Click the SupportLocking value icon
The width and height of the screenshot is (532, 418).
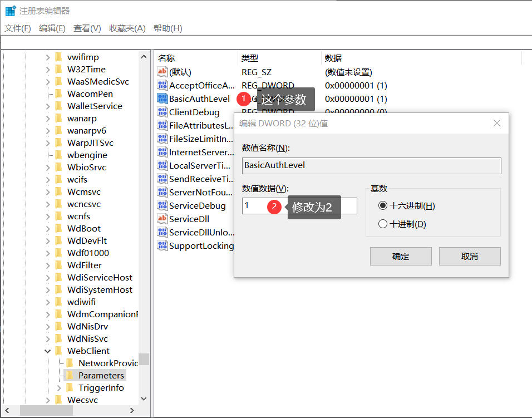162,245
